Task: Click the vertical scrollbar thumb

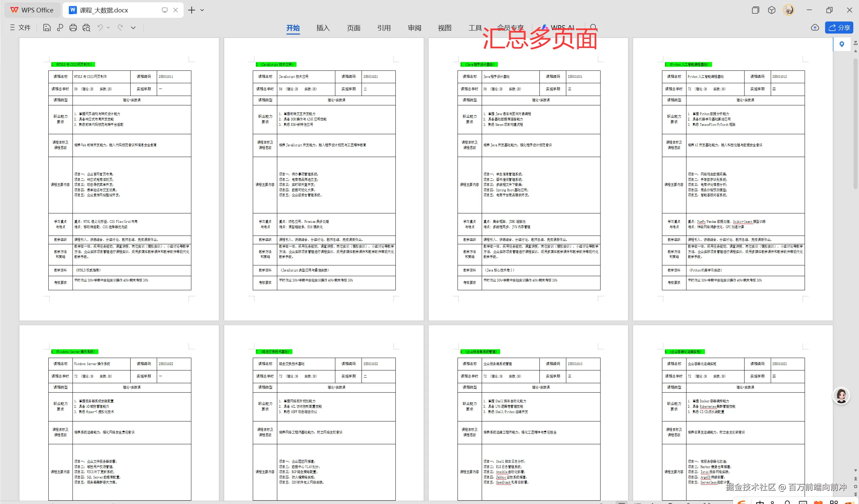Action: tap(855, 123)
